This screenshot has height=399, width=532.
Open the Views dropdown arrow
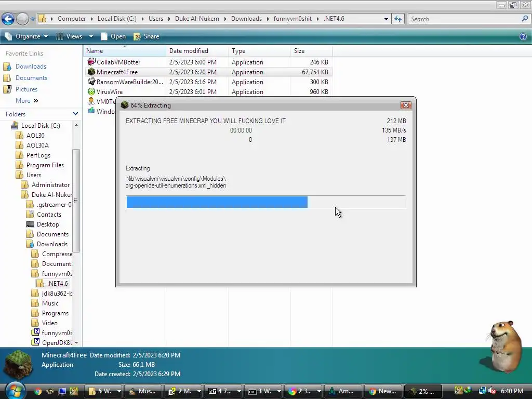click(x=91, y=36)
